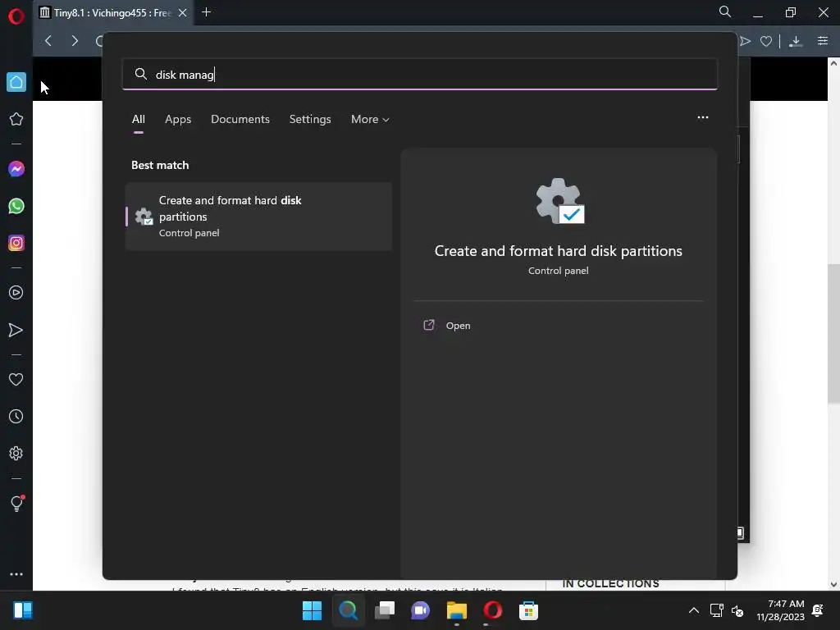Open Opera from the taskbar

pyautogui.click(x=493, y=610)
